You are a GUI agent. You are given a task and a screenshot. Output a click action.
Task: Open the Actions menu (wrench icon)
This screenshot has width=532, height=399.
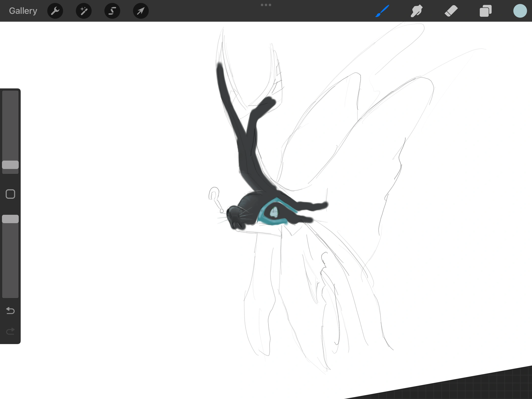(55, 11)
